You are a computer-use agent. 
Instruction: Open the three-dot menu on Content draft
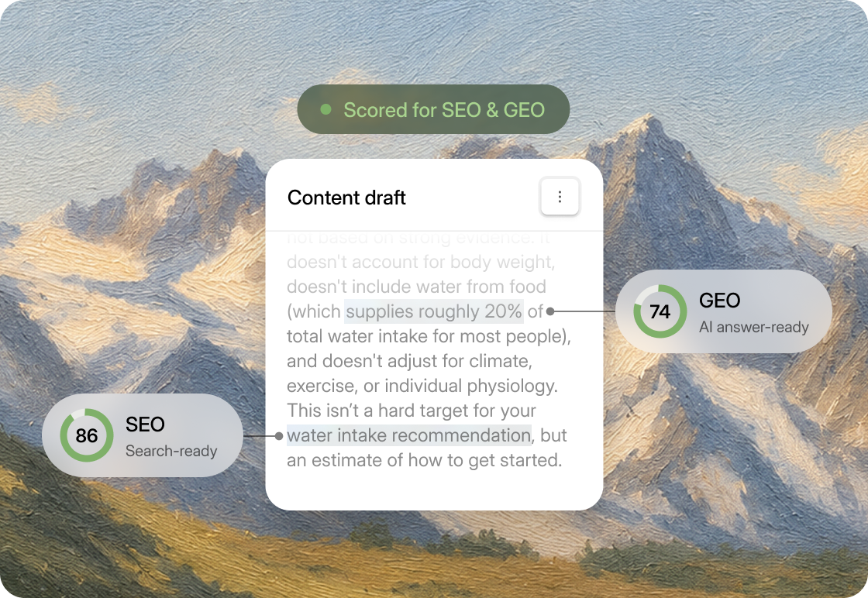click(560, 197)
